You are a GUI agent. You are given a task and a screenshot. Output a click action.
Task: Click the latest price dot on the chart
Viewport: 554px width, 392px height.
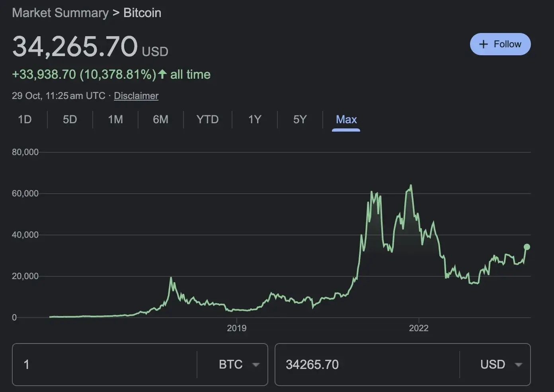click(527, 247)
